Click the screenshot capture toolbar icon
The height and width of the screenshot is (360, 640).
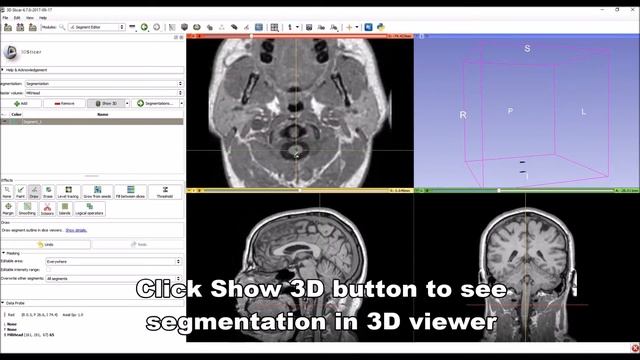[x=309, y=27]
